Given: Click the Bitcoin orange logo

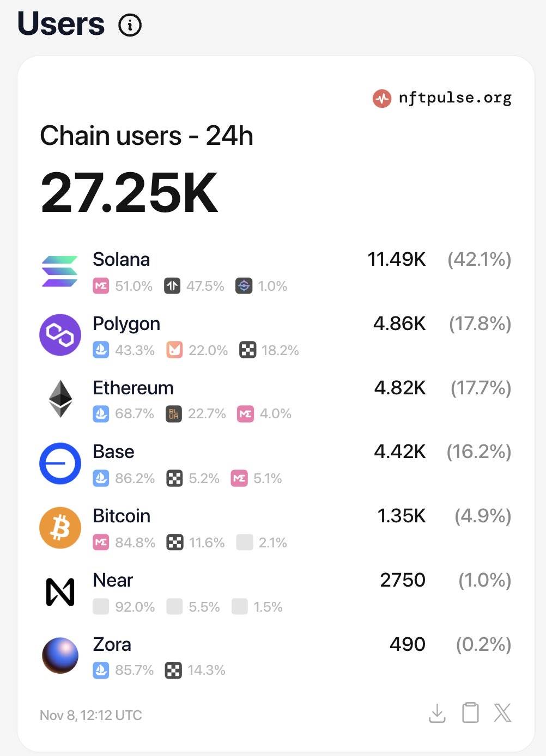Looking at the screenshot, I should 60,527.
